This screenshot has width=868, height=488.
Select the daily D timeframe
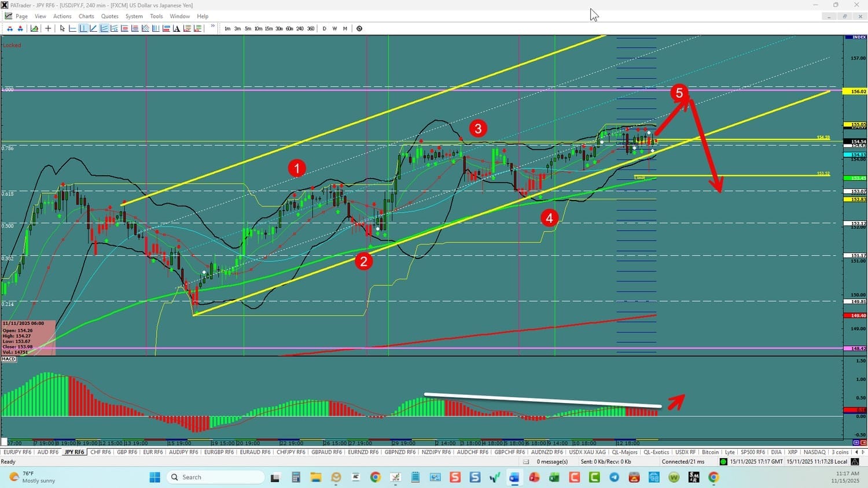(x=324, y=28)
